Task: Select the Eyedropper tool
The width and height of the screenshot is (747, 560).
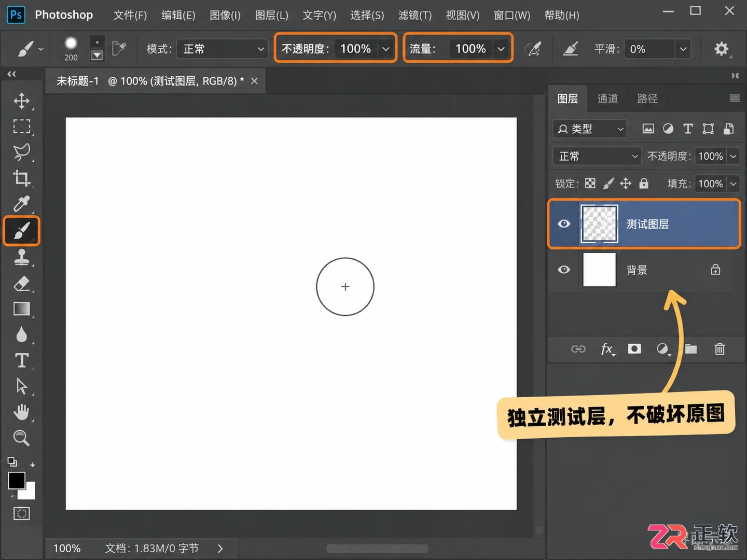Action: [21, 204]
